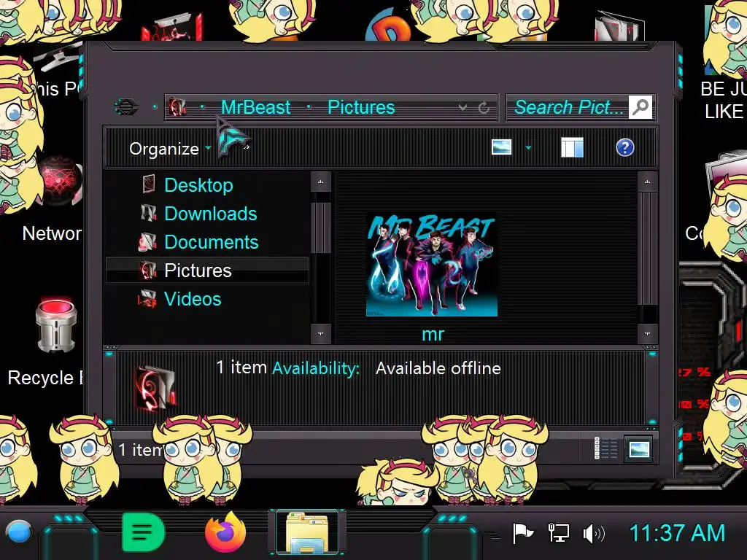
Task: Open the green chat app on taskbar
Action: coord(143,532)
